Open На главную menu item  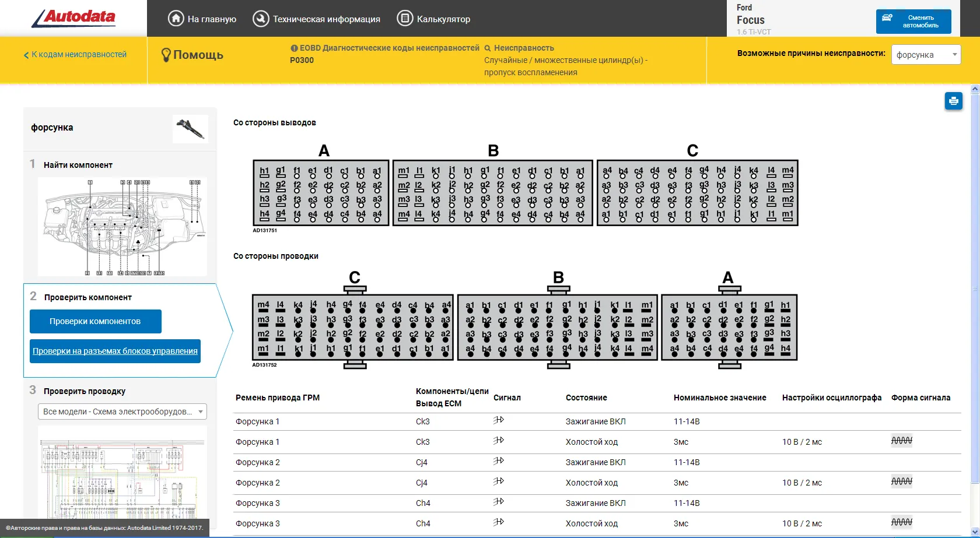[202, 19]
